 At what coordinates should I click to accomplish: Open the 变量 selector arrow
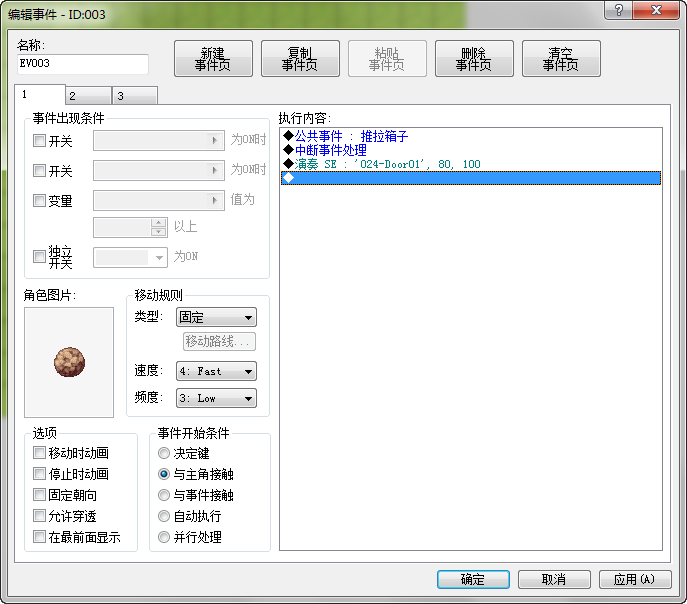click(214, 200)
